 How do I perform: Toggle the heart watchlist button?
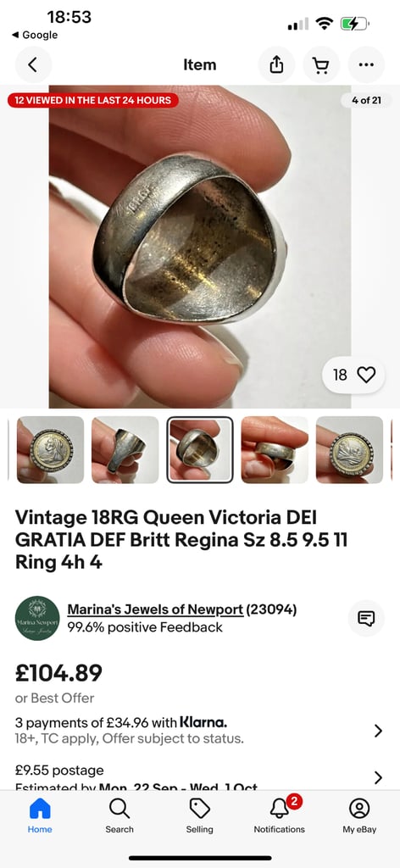click(353, 375)
